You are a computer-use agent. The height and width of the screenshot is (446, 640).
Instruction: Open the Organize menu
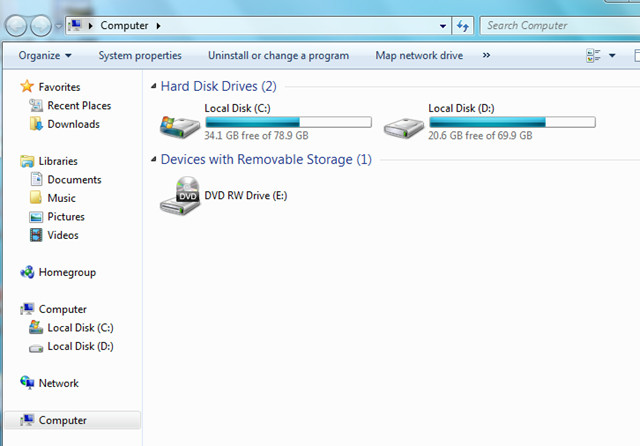click(x=45, y=55)
